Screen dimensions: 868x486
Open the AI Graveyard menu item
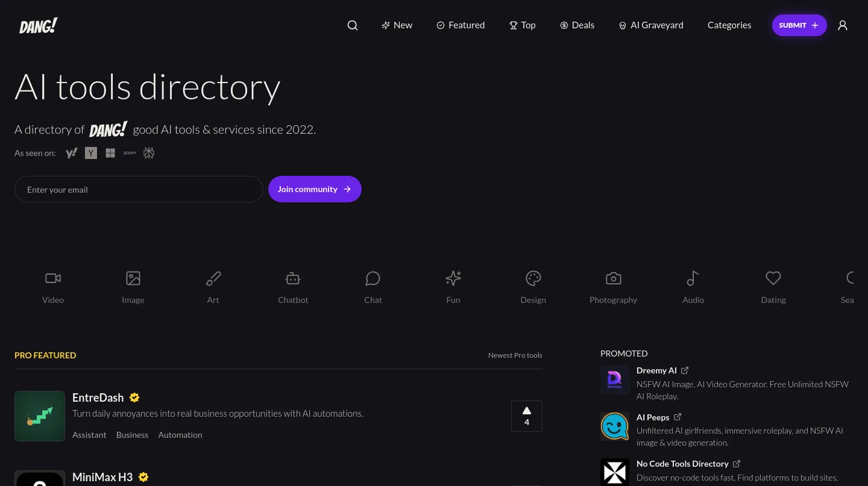pos(651,25)
